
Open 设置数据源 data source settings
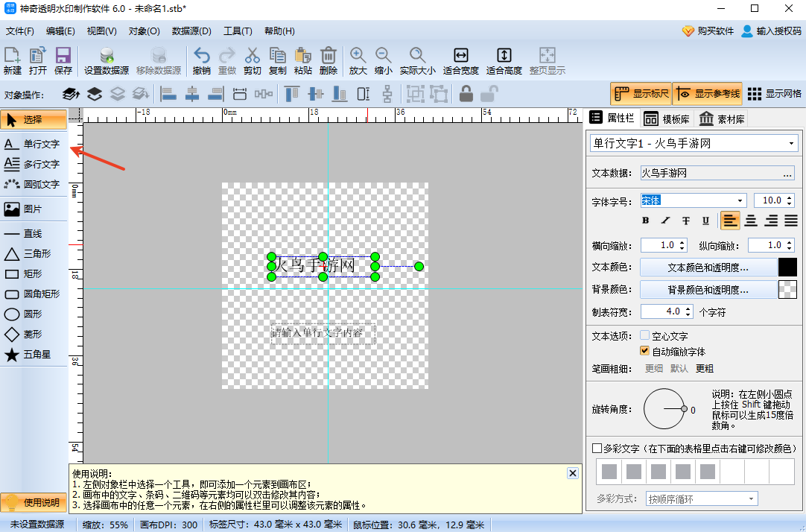click(107, 61)
